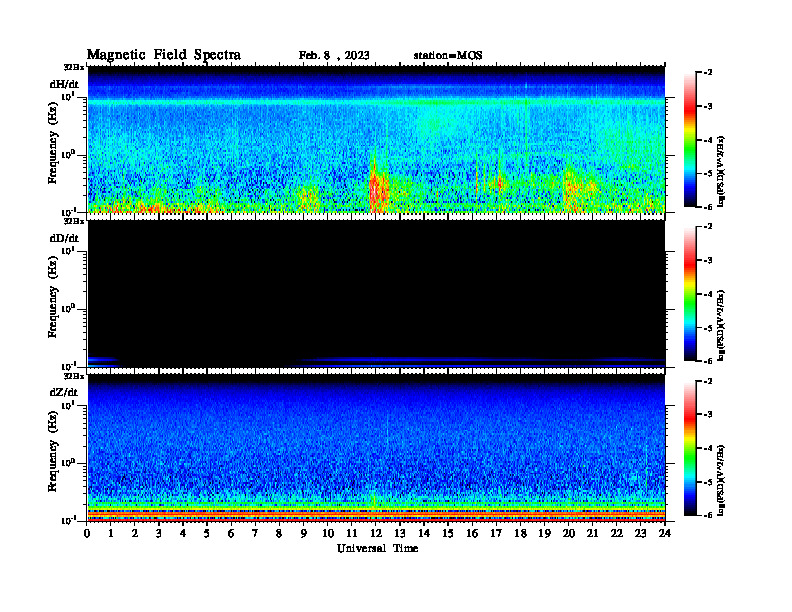Screen dimensions: 792x612
Task: Click the "-2" tick on dH/dt color scale
Action: pos(708,73)
